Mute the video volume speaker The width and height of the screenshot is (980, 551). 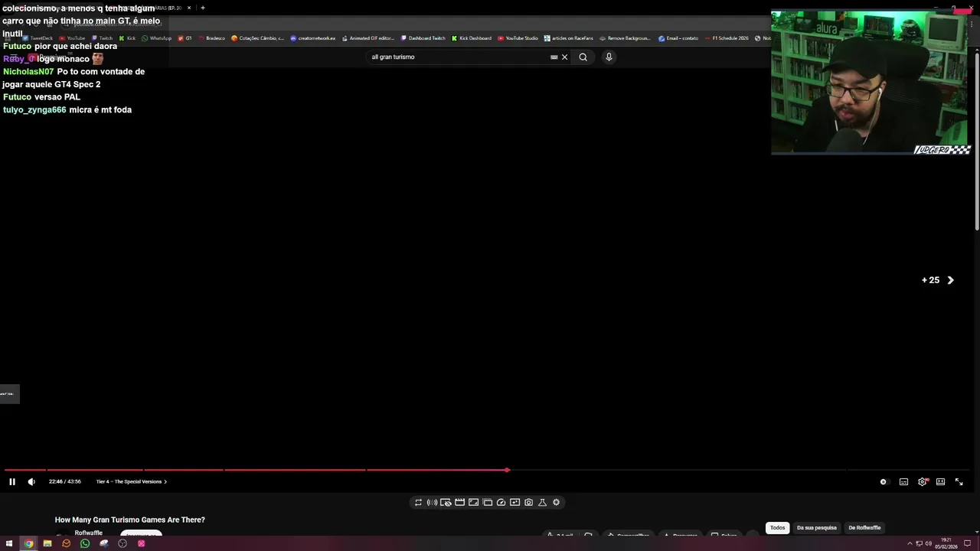pos(31,481)
